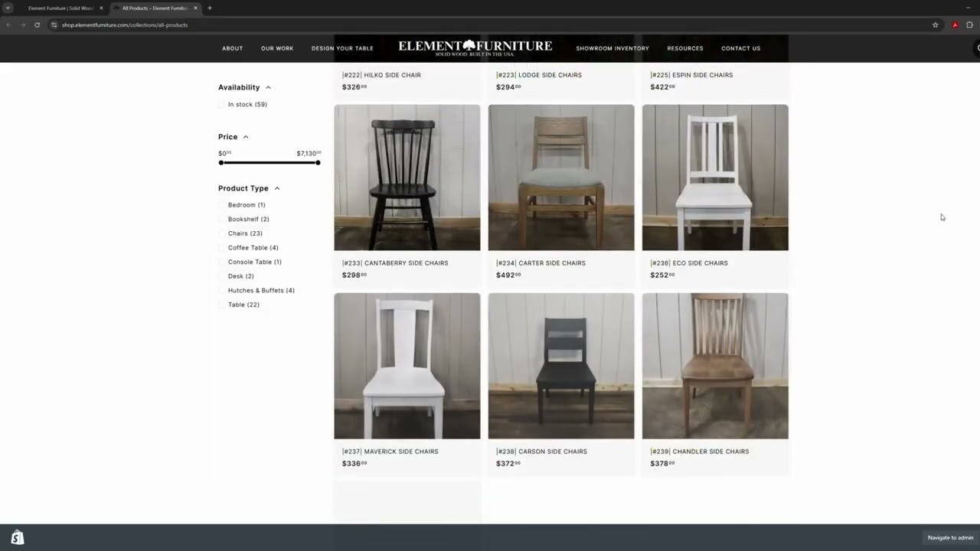Open the browser tab search dropdown arrow
The image size is (980, 551).
pyautogui.click(x=8, y=8)
